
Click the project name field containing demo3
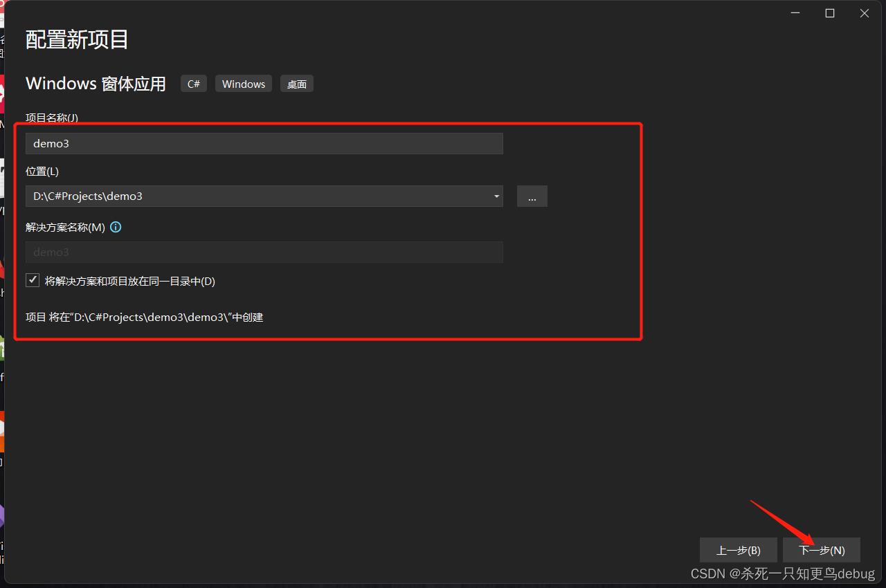pos(264,144)
